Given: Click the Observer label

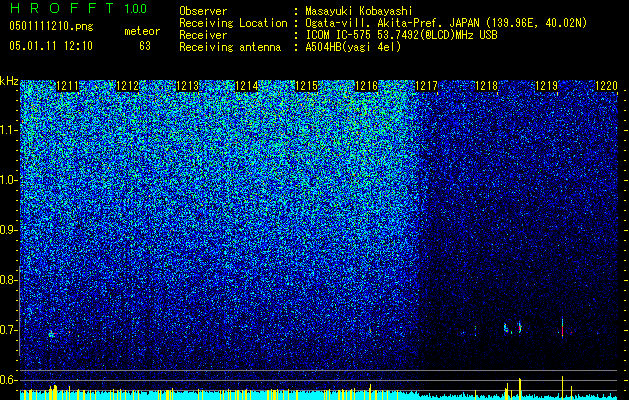Looking at the screenshot, I should coord(203,11).
